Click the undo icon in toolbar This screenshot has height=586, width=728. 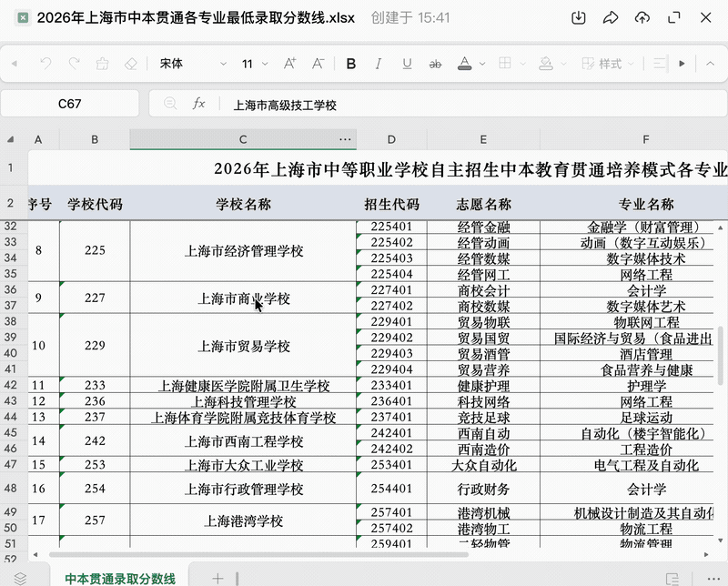tap(45, 64)
